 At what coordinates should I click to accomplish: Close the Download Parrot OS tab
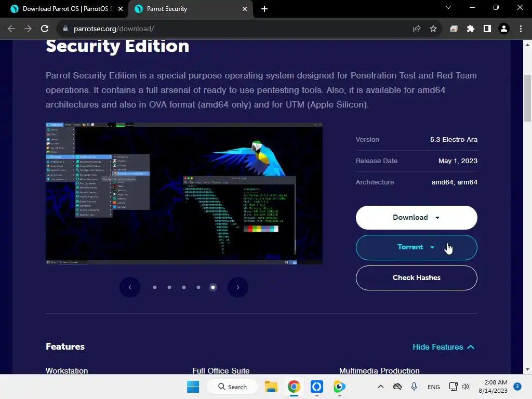tap(121, 9)
